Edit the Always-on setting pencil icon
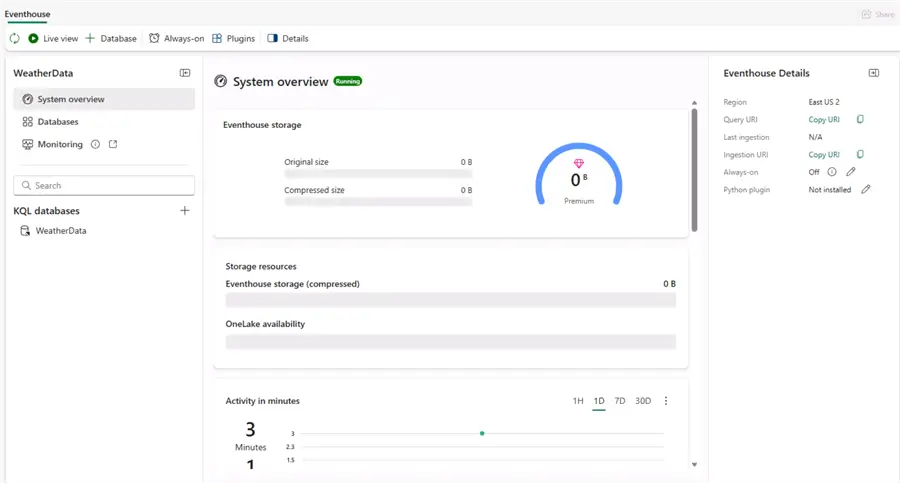 click(x=851, y=172)
